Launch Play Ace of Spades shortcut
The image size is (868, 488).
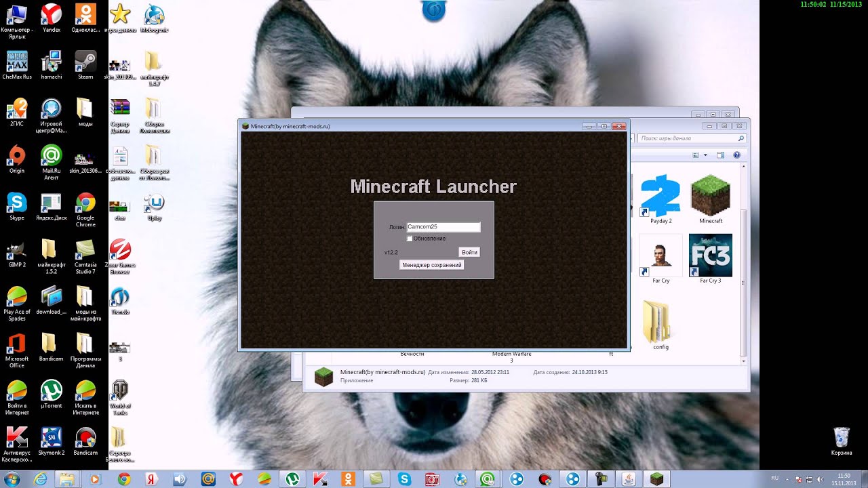tap(17, 303)
